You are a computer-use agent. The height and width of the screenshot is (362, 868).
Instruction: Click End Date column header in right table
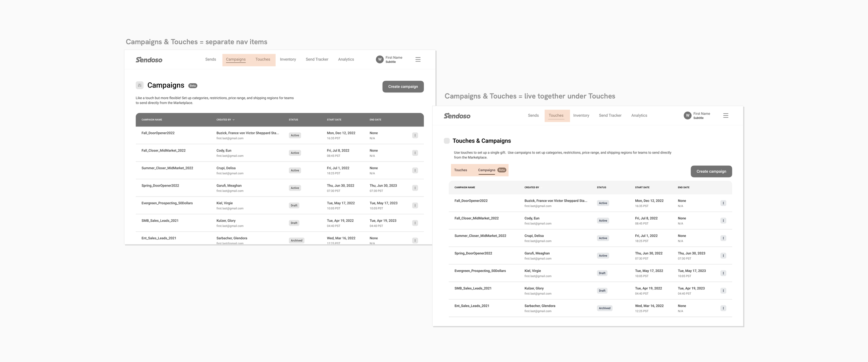click(684, 188)
